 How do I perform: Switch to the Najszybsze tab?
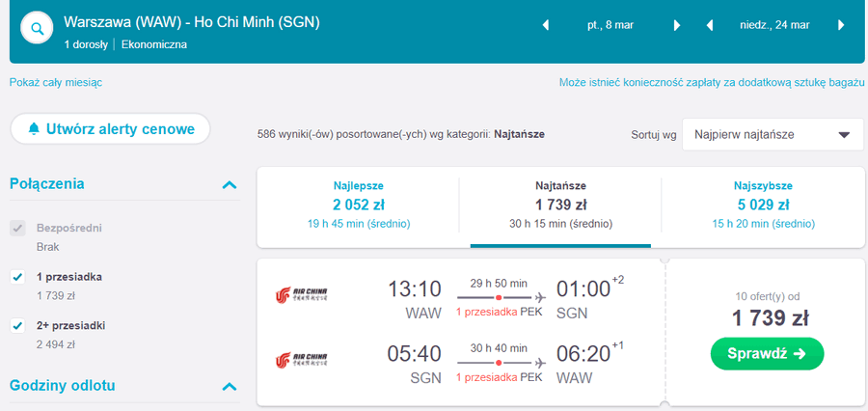click(x=763, y=205)
